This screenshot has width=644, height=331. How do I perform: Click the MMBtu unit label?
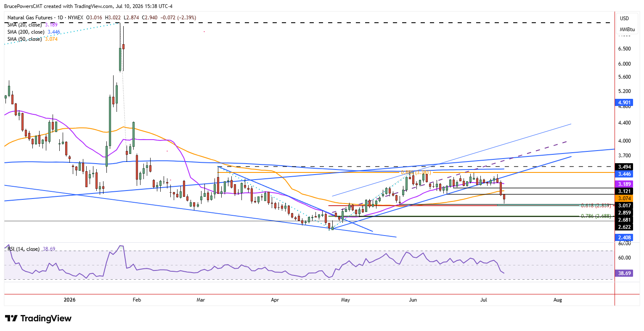(x=627, y=29)
